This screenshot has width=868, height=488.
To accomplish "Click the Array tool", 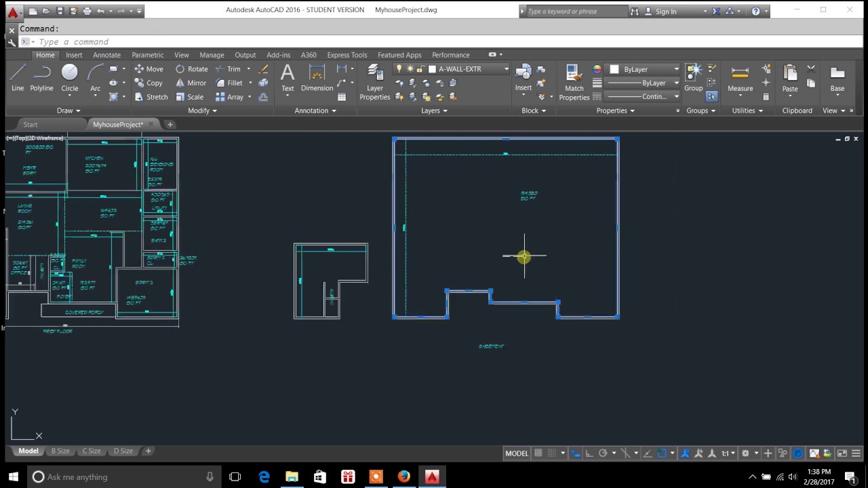I will tap(229, 97).
